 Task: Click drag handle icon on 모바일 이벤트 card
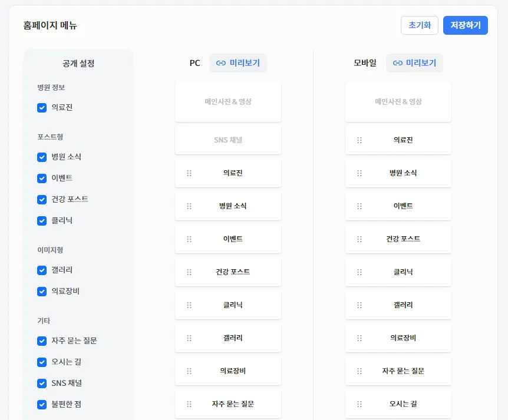tap(359, 206)
